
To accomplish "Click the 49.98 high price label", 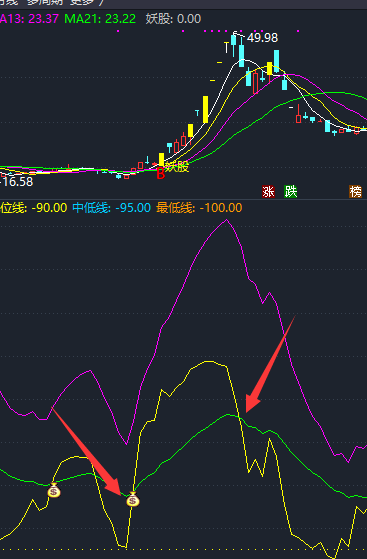I will pyautogui.click(x=262, y=37).
